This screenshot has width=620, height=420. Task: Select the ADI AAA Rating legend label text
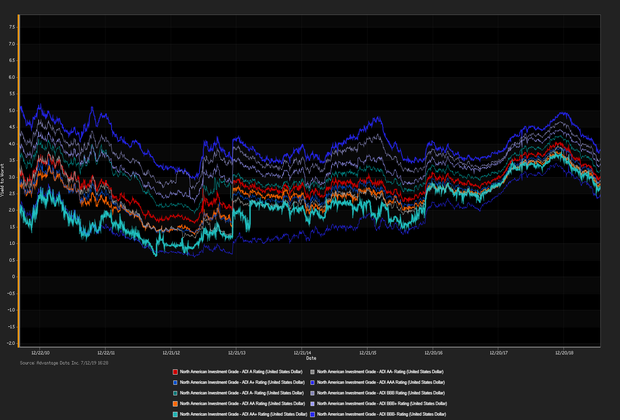381,383
